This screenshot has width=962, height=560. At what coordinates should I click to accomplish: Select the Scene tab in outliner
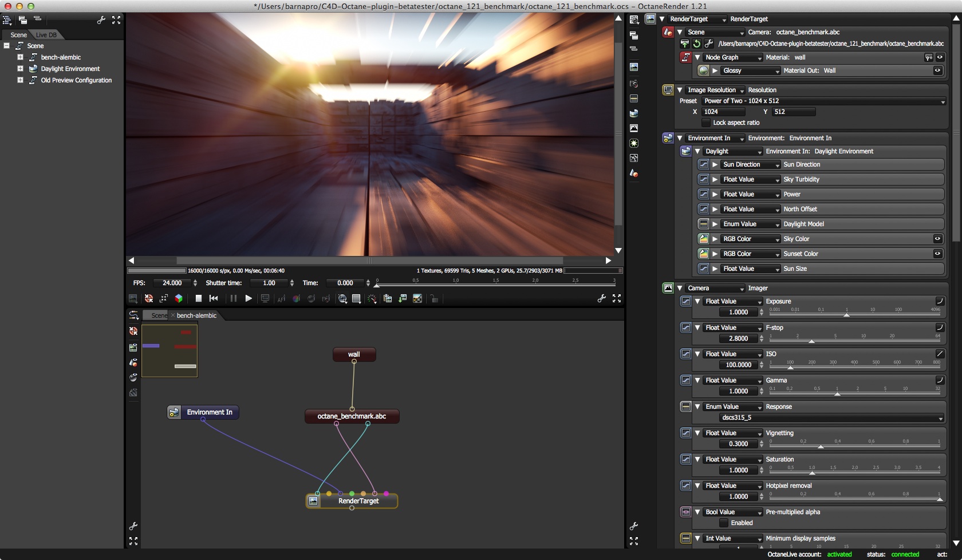pyautogui.click(x=18, y=35)
